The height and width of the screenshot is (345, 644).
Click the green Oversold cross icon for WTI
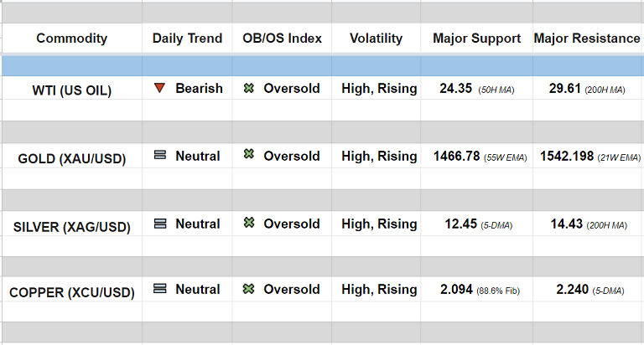pos(248,88)
